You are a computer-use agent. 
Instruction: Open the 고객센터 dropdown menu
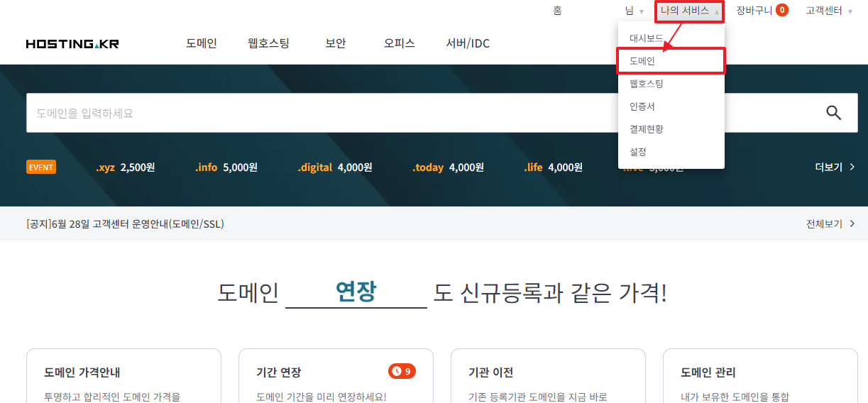(828, 11)
